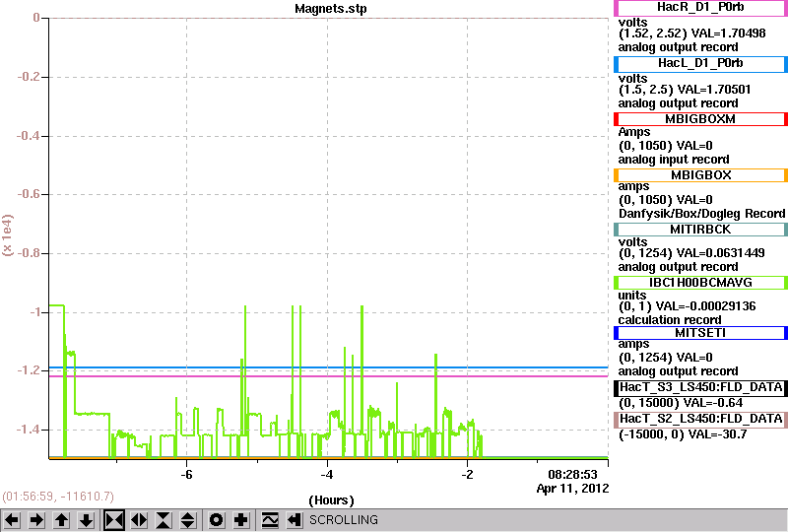Select the IBC1H00BCMAVG curve legend
This screenshot has width=788, height=532.
(700, 283)
